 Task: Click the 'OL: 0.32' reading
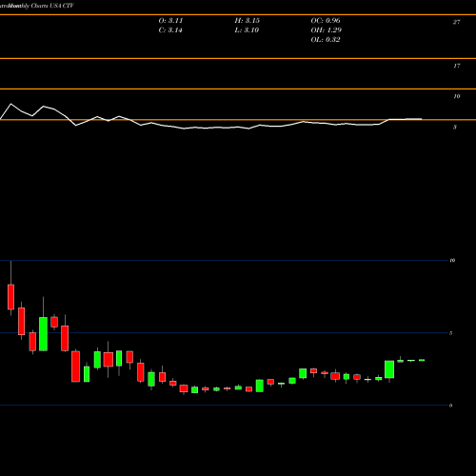326,40
